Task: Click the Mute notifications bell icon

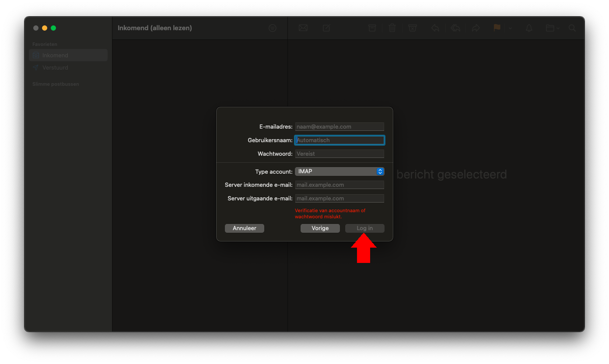Action: pos(528,28)
